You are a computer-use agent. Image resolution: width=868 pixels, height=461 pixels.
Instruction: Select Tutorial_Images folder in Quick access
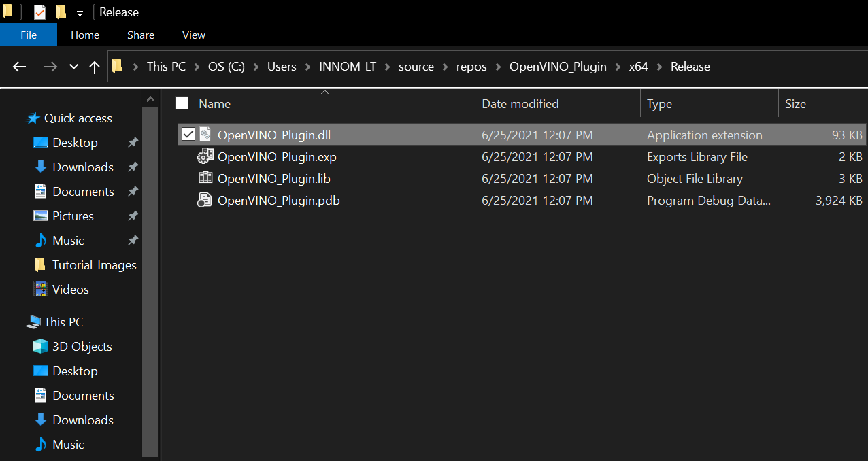pyautogui.click(x=94, y=265)
